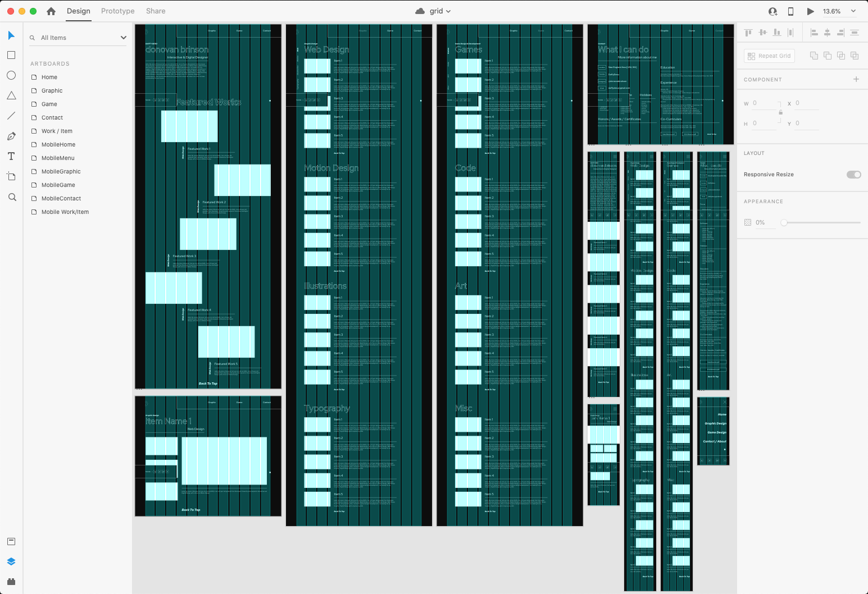Click the Repeat Grid button
This screenshot has width=868, height=594.
coord(769,56)
